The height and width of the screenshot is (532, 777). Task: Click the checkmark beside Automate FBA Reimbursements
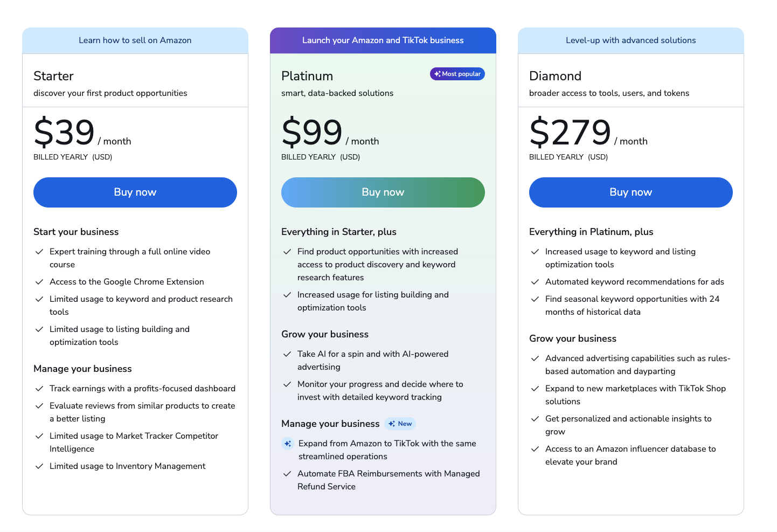point(287,473)
